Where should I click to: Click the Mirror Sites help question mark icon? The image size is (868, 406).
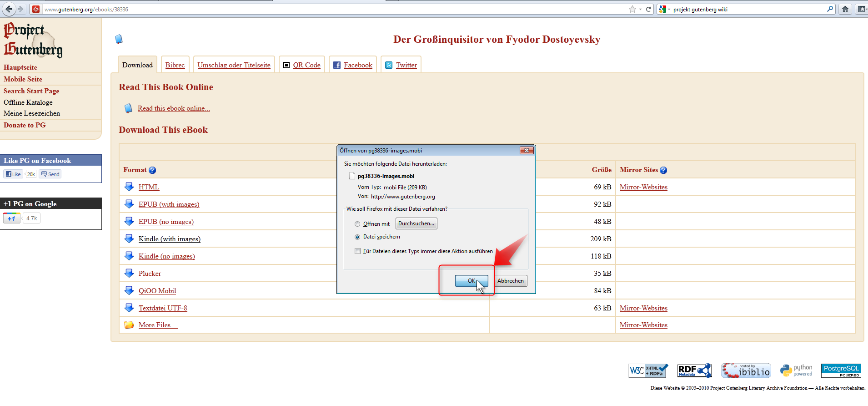(x=663, y=170)
